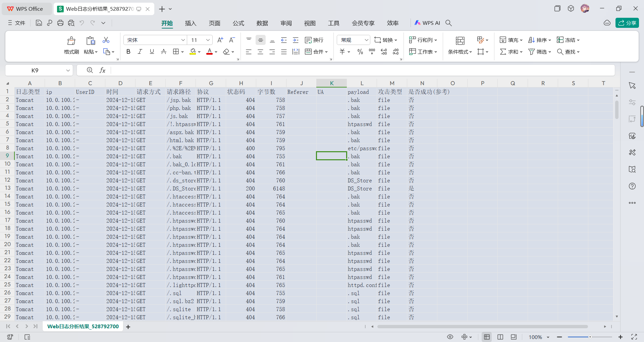The height and width of the screenshot is (342, 644).
Task: Expand the Name Box dropdown K9
Action: 68,70
